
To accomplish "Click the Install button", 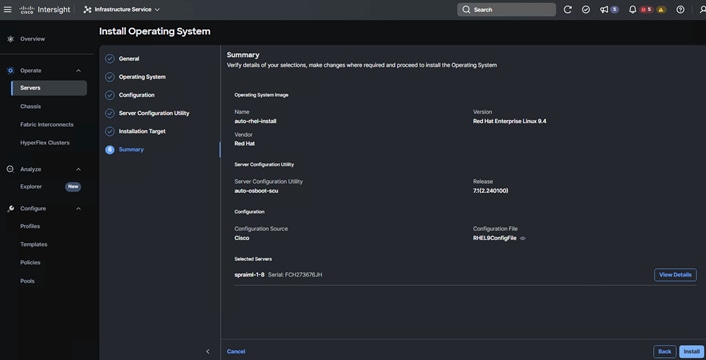I will pyautogui.click(x=692, y=351).
